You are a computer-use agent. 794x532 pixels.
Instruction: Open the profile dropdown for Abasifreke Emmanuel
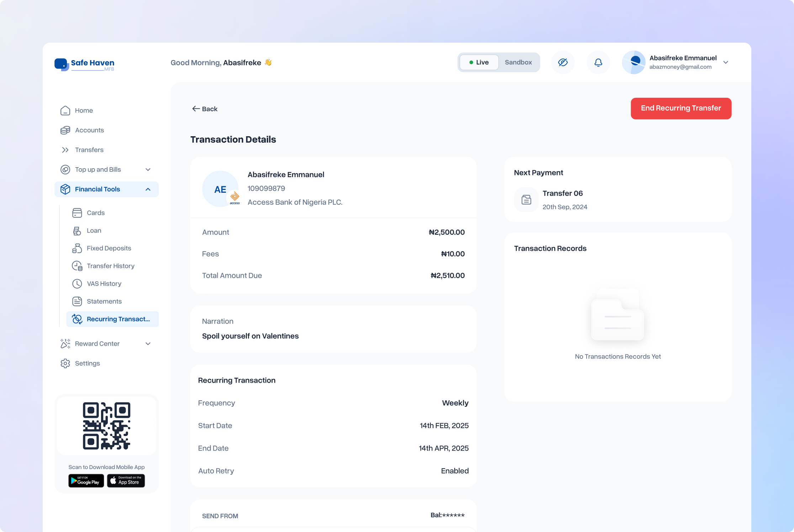click(x=726, y=62)
